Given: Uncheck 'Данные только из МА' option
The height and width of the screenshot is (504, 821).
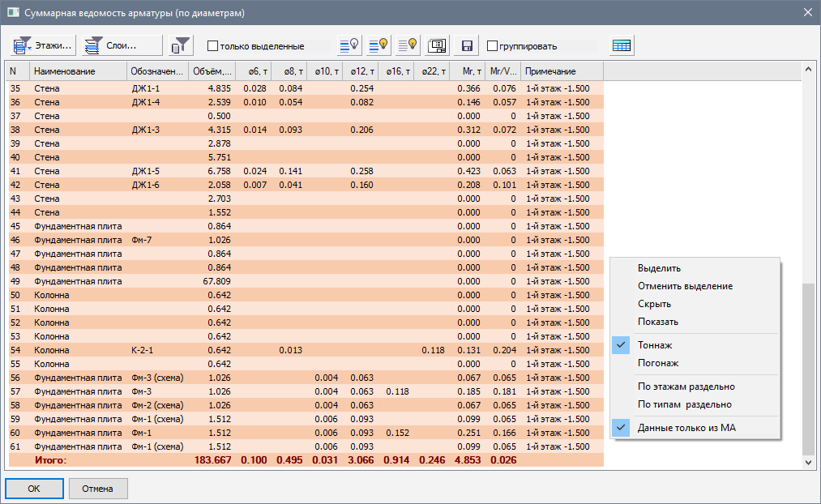Looking at the screenshot, I should click(x=686, y=428).
